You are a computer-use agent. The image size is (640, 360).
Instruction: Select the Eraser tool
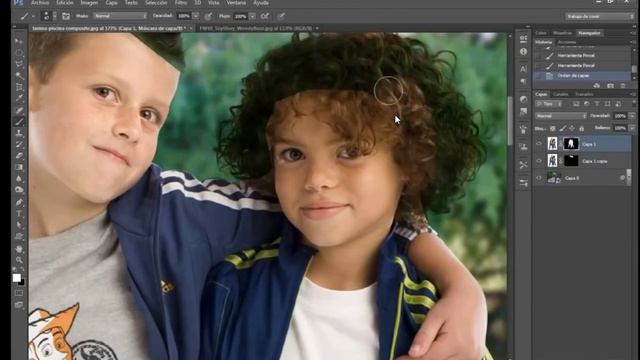tap(19, 156)
